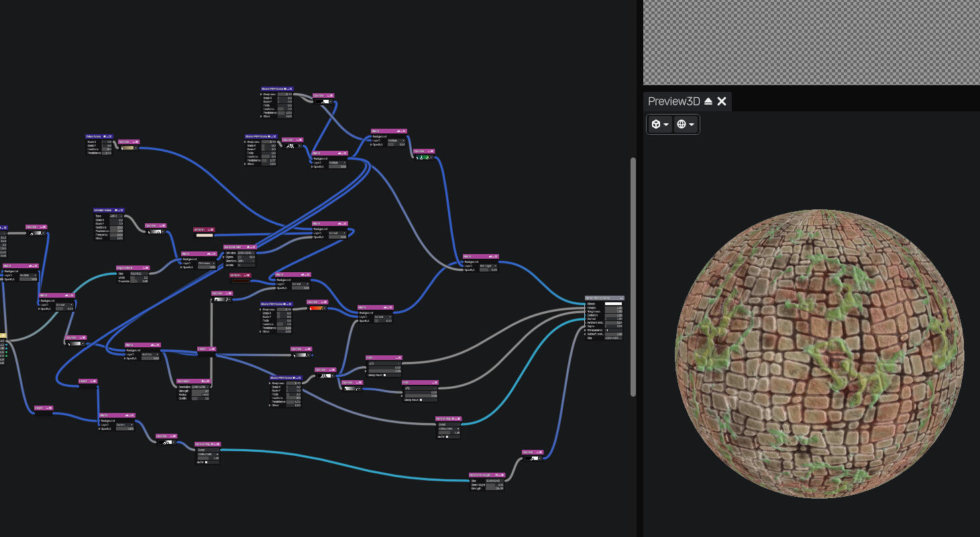Open the environment globe dropdown in Preview3D

tap(686, 125)
